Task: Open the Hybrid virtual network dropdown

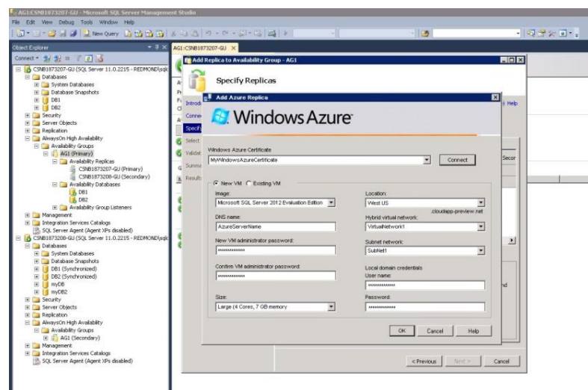Action: click(480, 227)
